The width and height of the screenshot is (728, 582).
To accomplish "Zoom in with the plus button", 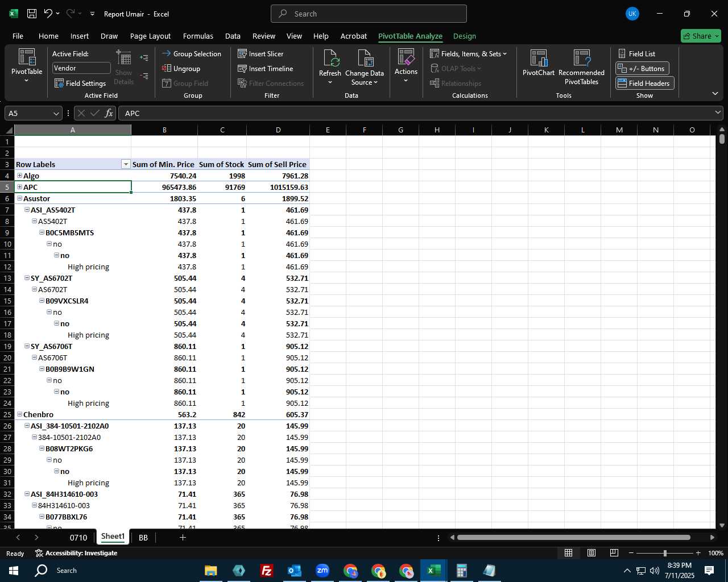I will click(x=698, y=553).
